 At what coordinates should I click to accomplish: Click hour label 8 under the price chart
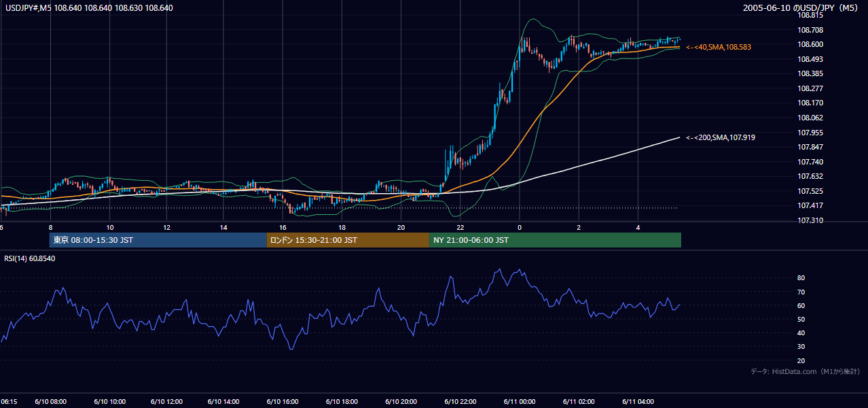pyautogui.click(x=50, y=228)
